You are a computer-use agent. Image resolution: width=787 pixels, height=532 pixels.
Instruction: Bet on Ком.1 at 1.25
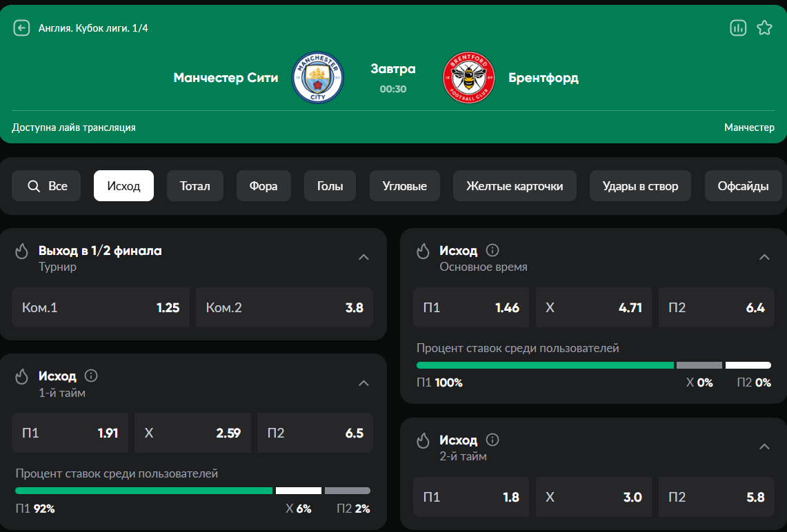101,307
